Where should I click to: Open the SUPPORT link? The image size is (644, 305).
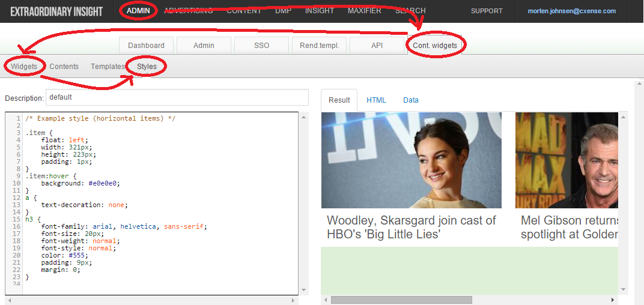pyautogui.click(x=487, y=11)
